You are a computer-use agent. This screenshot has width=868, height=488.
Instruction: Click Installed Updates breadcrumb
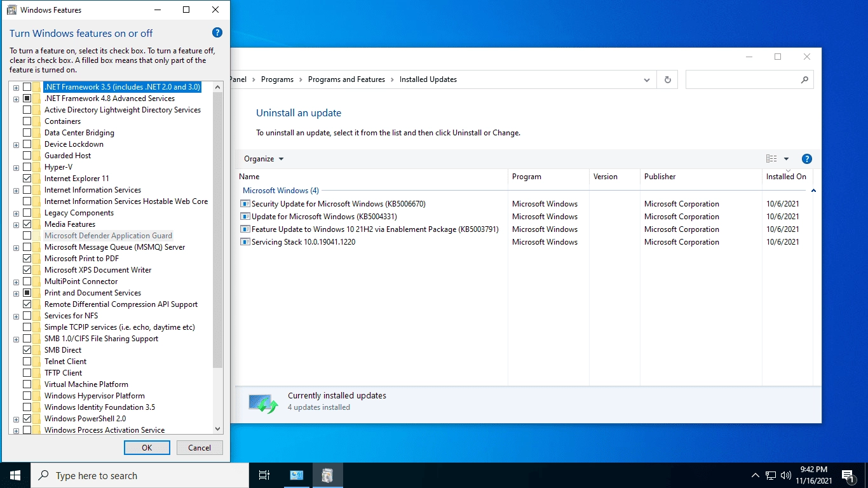[428, 79]
